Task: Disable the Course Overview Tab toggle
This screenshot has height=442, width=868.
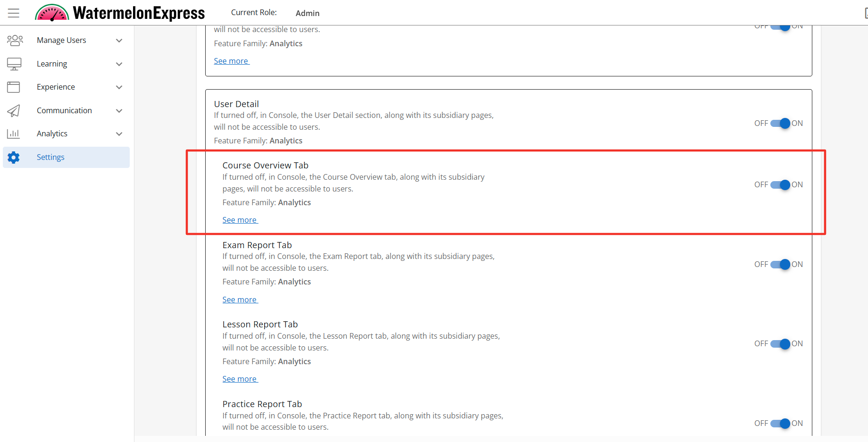Action: coord(780,185)
